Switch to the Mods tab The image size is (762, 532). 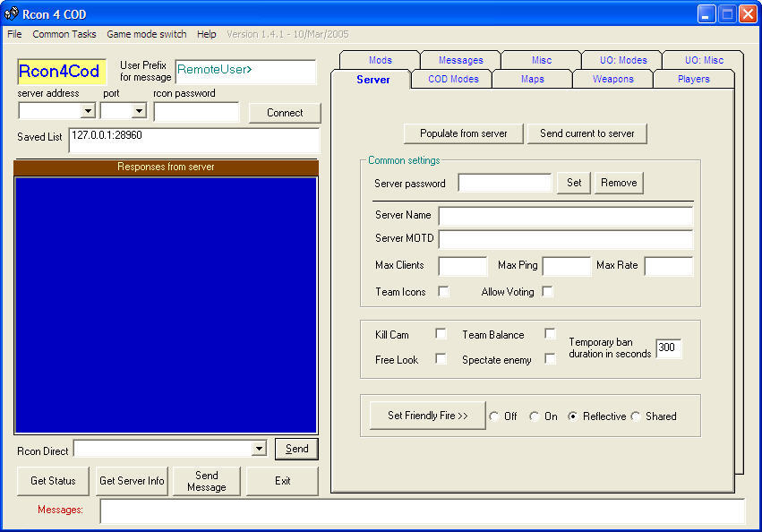click(x=380, y=60)
